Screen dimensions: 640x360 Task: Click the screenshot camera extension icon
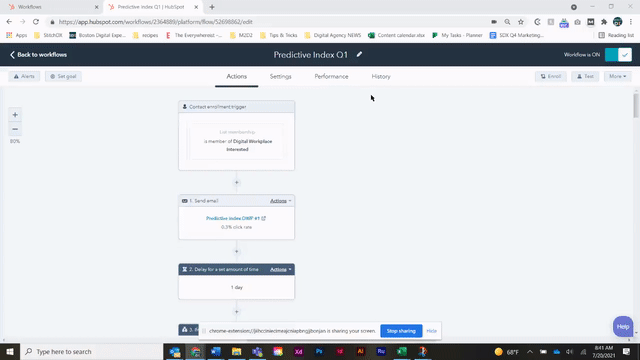click(577, 22)
